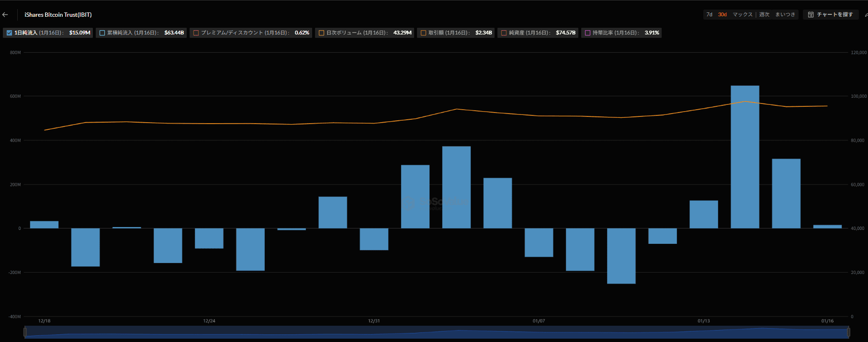Toggle the 持幣比率 checkbox

pos(587,33)
